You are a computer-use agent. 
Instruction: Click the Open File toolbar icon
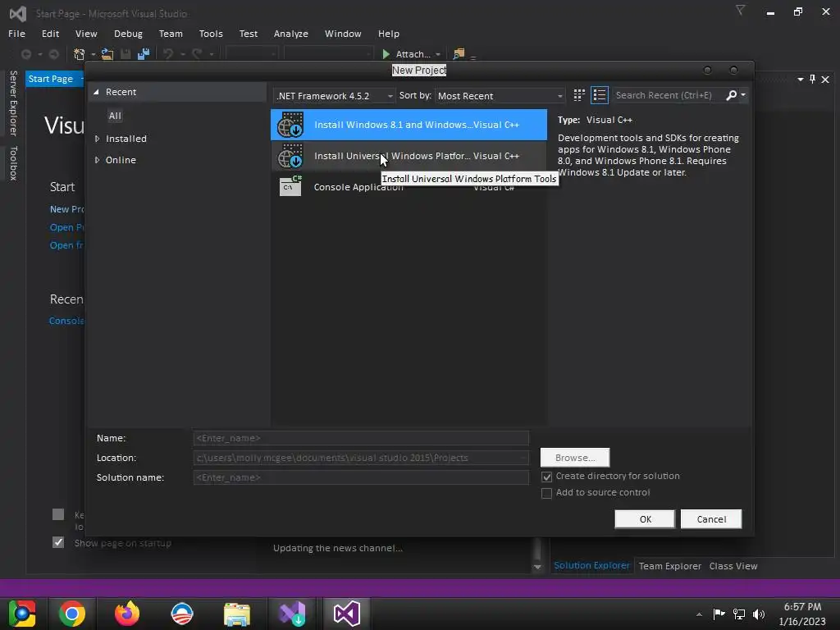point(107,54)
